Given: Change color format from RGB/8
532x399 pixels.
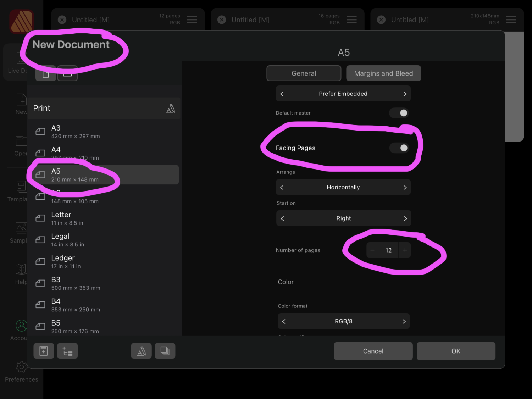Looking at the screenshot, I should click(x=404, y=321).
